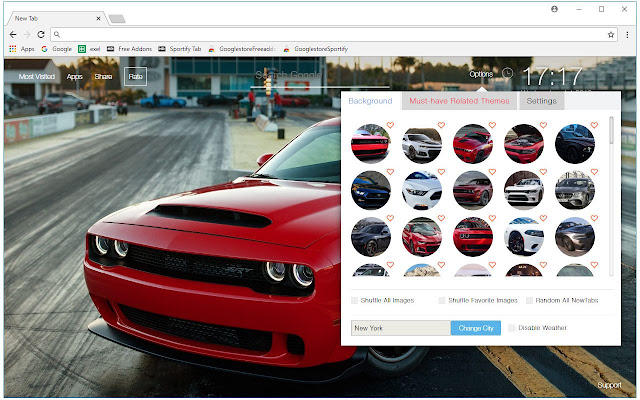The height and width of the screenshot is (400, 640).
Task: Favorite the red Camaro image heart, third row
Action: coord(441,218)
